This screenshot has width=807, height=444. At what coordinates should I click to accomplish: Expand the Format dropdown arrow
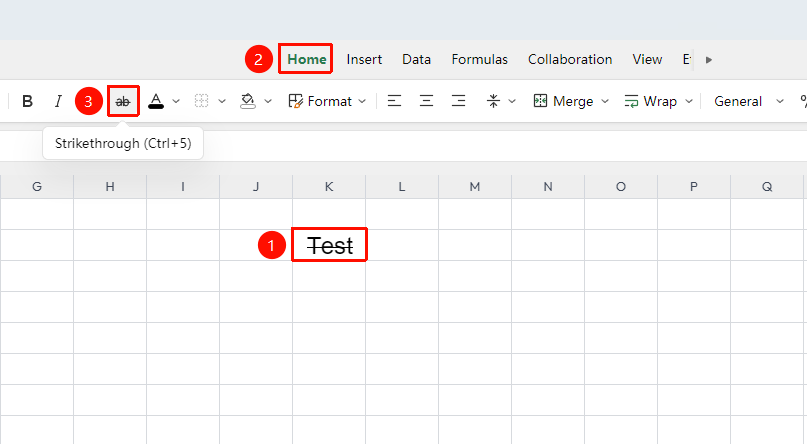362,101
